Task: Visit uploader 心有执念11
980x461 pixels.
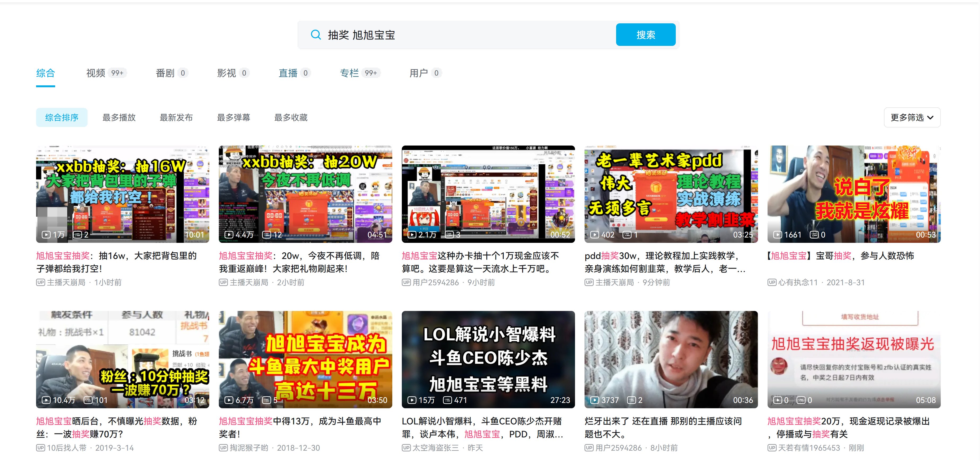Action: click(x=798, y=282)
